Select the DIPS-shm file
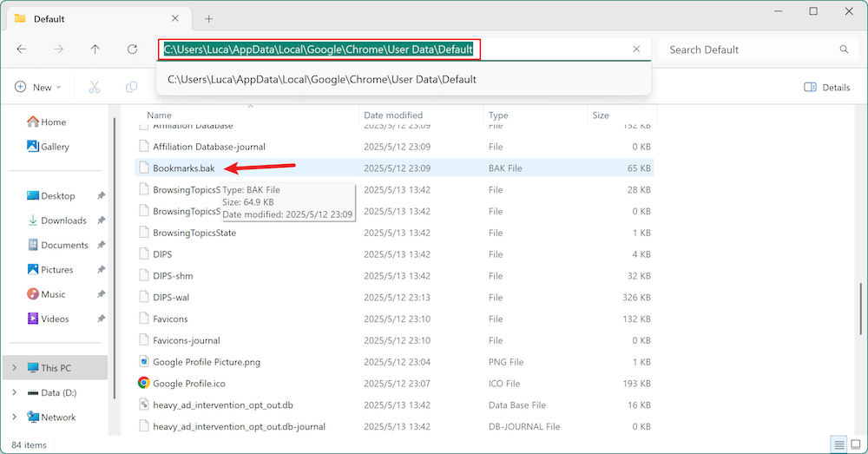Screen dimensions: 868x454 394,276
